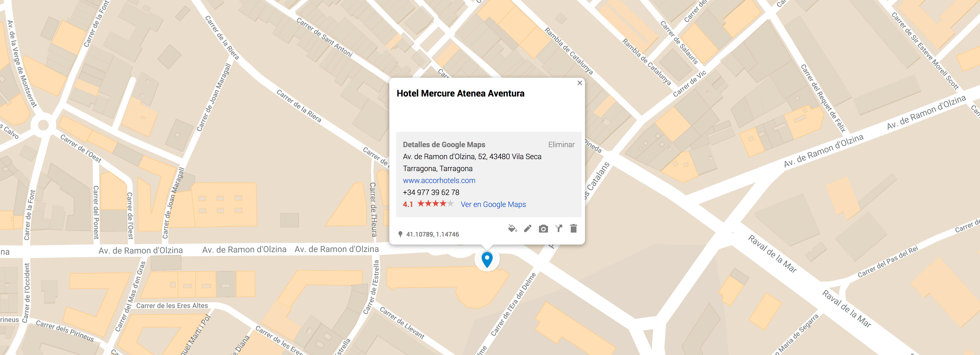This screenshot has width=980, height=355.
Task: Click phone number +34 977 39 62 78
Action: coord(431,192)
